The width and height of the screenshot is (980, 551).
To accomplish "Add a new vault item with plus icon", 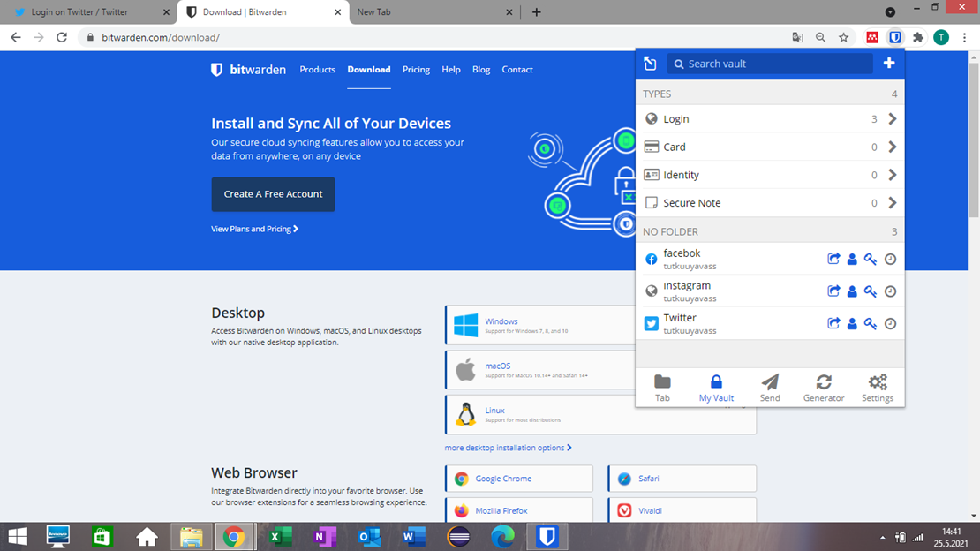I will (889, 64).
